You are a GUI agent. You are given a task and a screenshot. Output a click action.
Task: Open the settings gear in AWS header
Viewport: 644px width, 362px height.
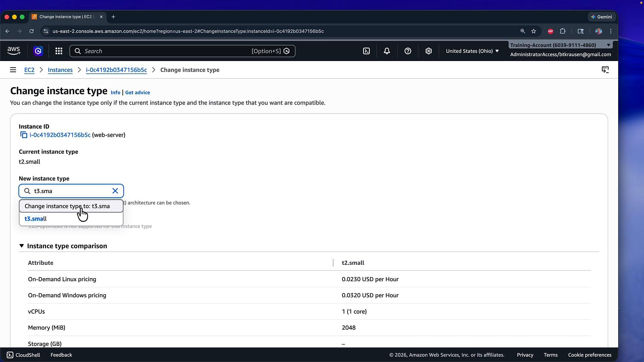click(428, 51)
